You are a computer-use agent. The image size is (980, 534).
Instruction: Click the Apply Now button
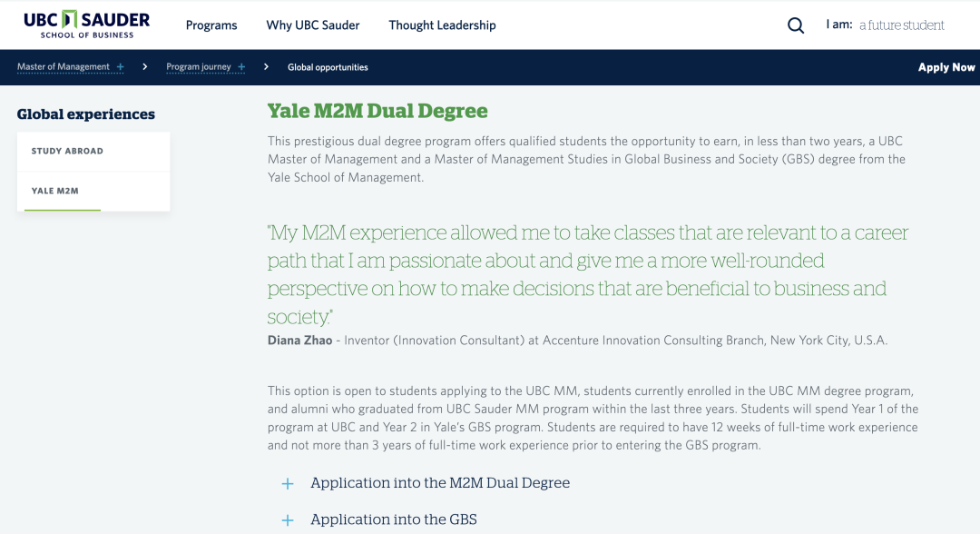point(946,67)
